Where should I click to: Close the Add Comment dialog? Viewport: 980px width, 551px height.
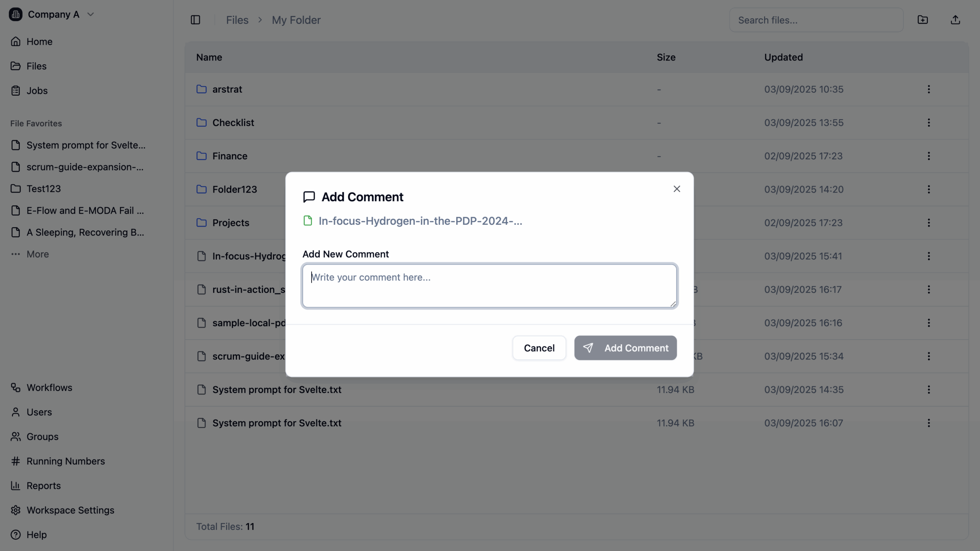pos(676,189)
